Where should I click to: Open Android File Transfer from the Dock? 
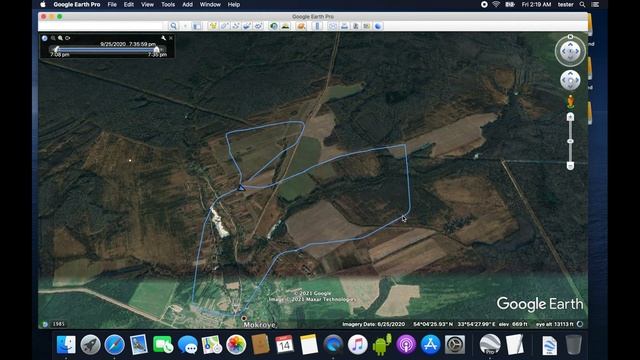(x=382, y=345)
